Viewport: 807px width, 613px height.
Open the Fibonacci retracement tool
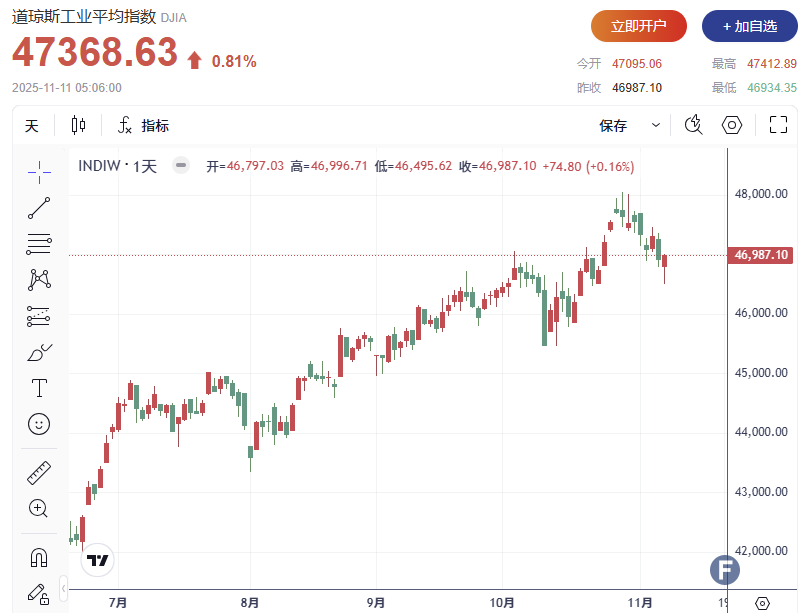tap(39, 243)
